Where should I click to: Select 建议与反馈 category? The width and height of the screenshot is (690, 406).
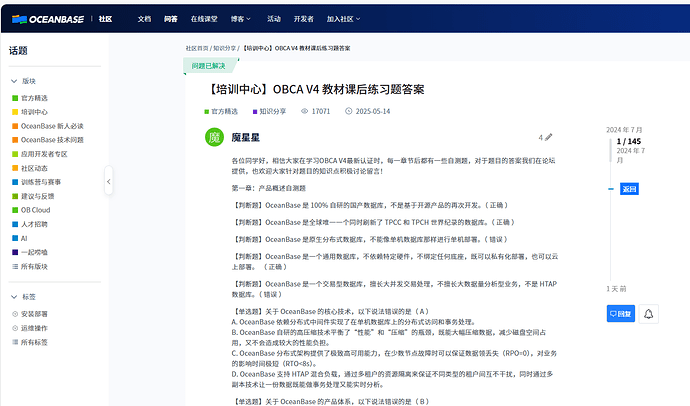(x=37, y=196)
